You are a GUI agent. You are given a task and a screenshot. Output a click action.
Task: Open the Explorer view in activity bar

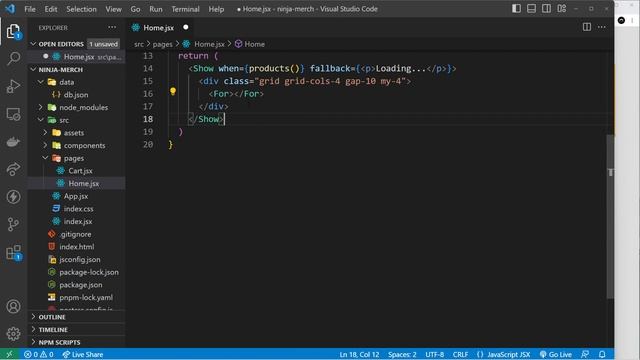(x=13, y=31)
